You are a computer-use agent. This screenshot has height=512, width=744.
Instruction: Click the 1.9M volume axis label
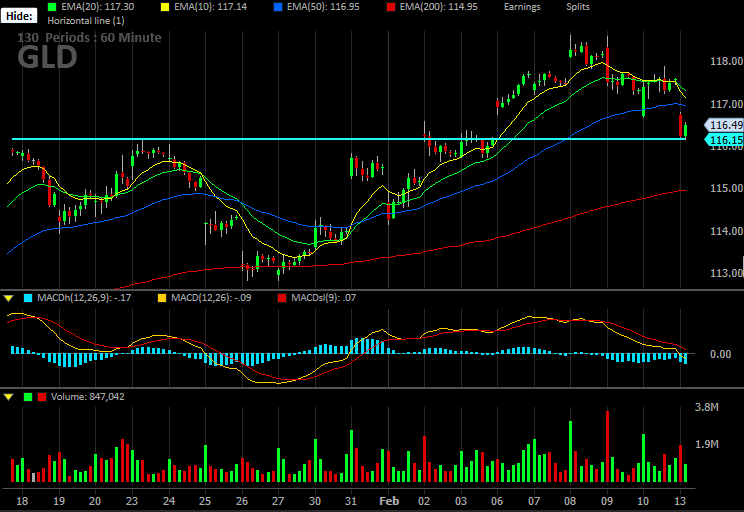point(707,444)
